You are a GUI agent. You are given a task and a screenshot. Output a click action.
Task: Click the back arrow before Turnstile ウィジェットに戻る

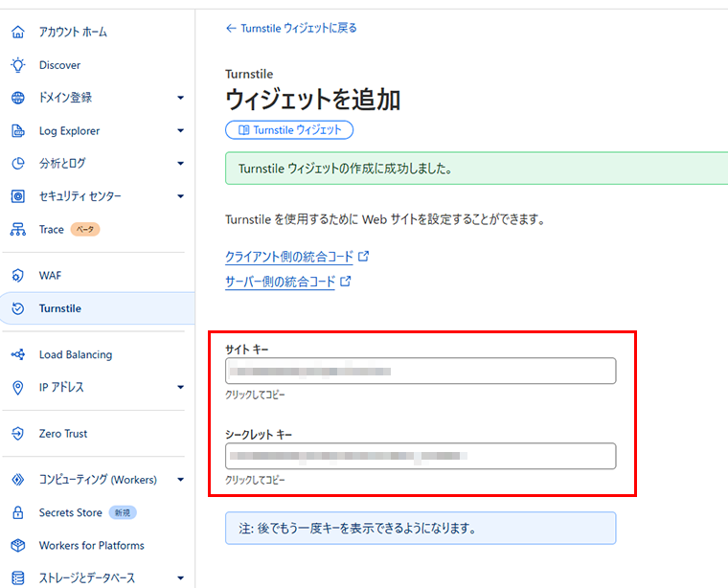(x=231, y=29)
